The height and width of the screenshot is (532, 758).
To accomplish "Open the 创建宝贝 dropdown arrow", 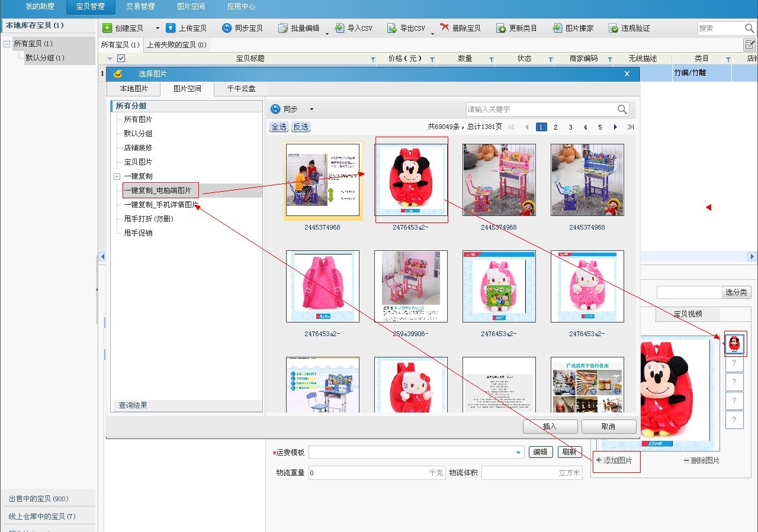I will tap(158, 28).
